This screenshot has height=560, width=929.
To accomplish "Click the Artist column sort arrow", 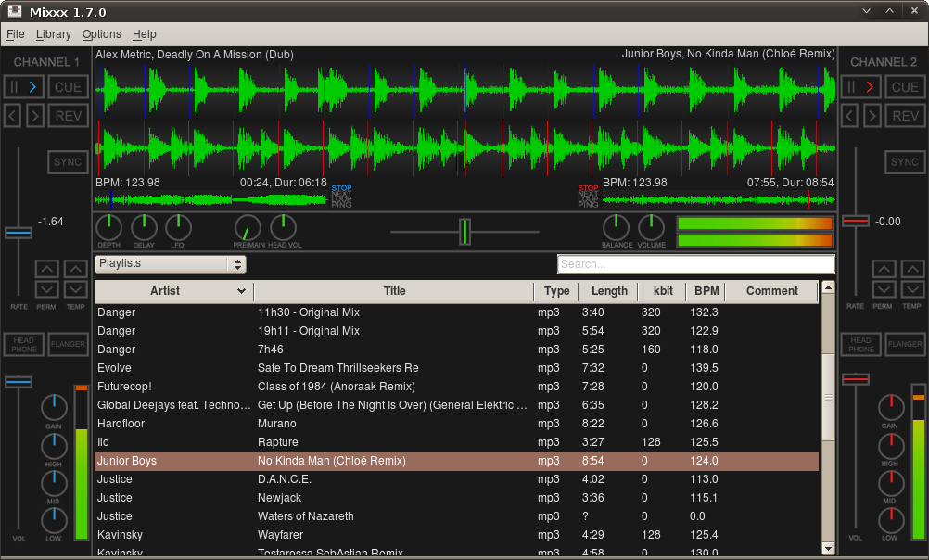I will tap(242, 291).
